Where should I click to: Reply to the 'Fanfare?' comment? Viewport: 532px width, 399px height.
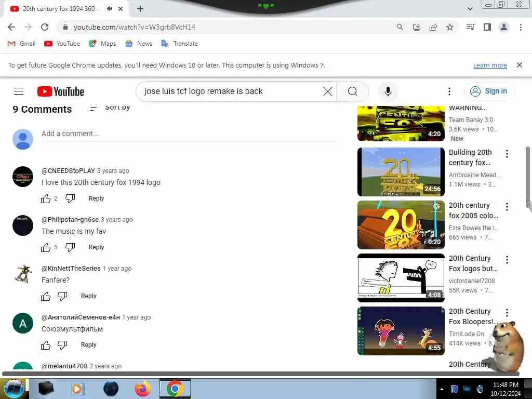click(x=88, y=296)
